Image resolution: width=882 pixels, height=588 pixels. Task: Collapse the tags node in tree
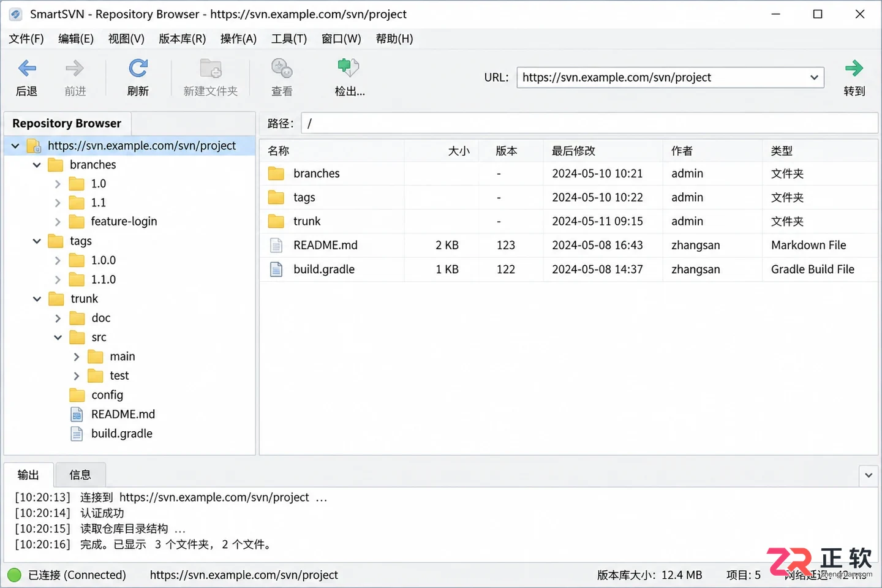click(37, 241)
